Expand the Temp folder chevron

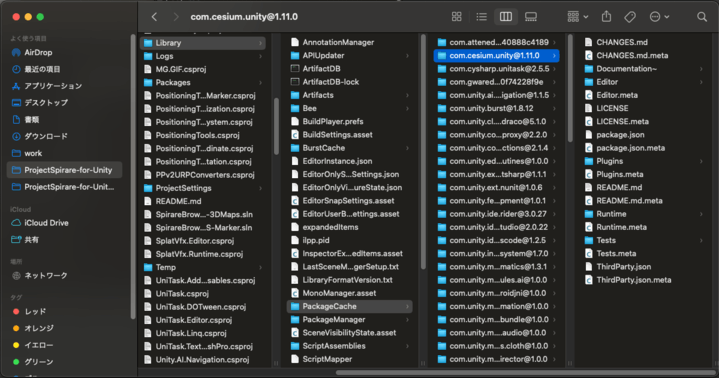point(260,267)
